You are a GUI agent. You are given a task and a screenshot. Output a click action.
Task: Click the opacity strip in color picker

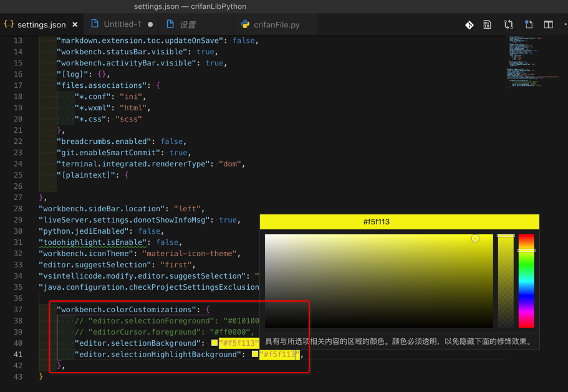[506, 281]
